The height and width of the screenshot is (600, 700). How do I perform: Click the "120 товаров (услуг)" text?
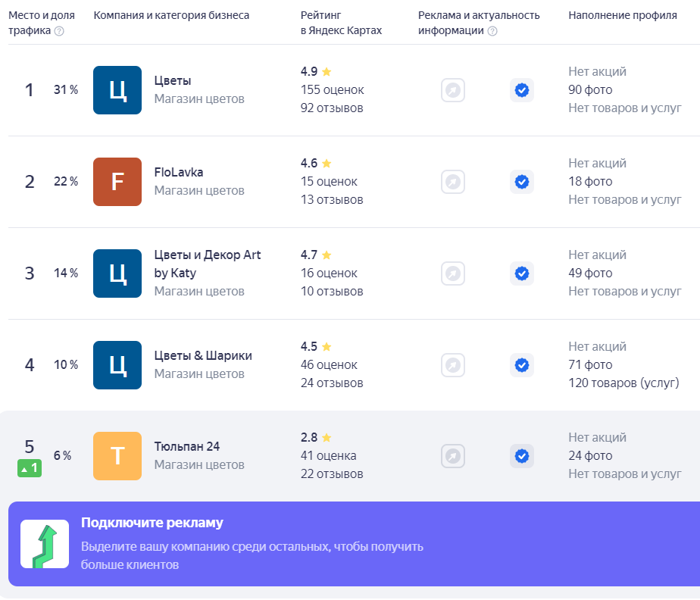point(623,383)
